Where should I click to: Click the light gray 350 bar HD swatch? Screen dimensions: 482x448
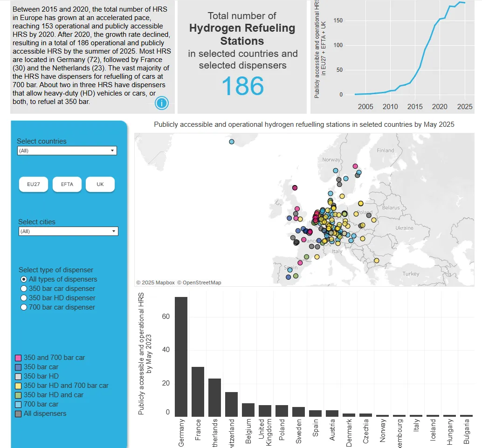(x=18, y=376)
